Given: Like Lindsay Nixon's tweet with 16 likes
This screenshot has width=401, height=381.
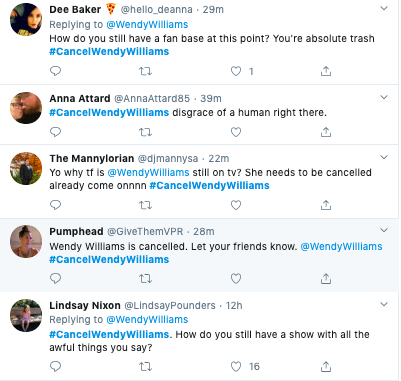Looking at the screenshot, I should 236,367.
